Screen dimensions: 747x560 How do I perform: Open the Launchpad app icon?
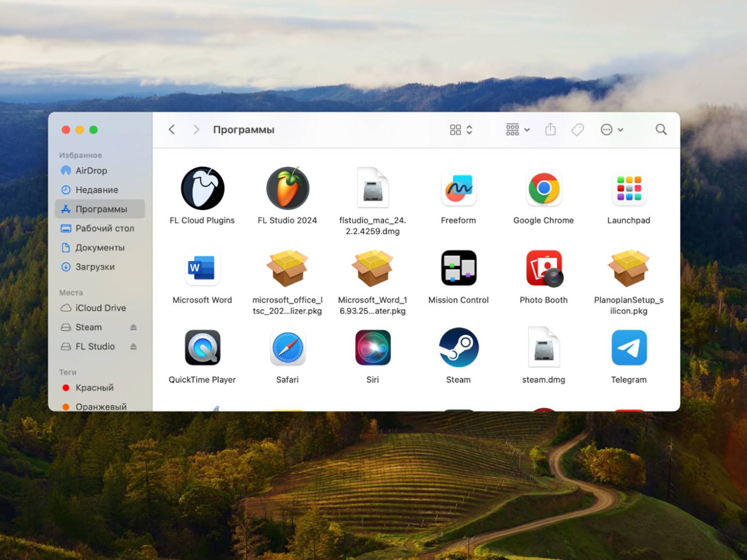coord(629,188)
